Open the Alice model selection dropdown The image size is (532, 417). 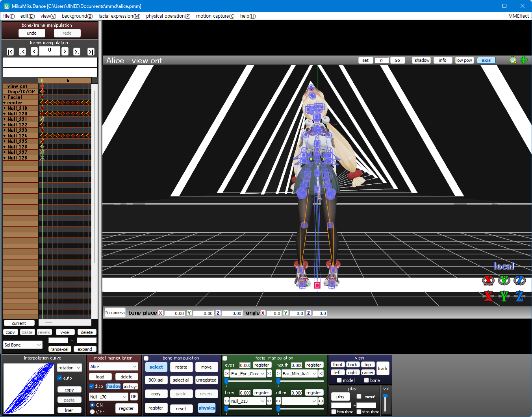pyautogui.click(x=113, y=367)
